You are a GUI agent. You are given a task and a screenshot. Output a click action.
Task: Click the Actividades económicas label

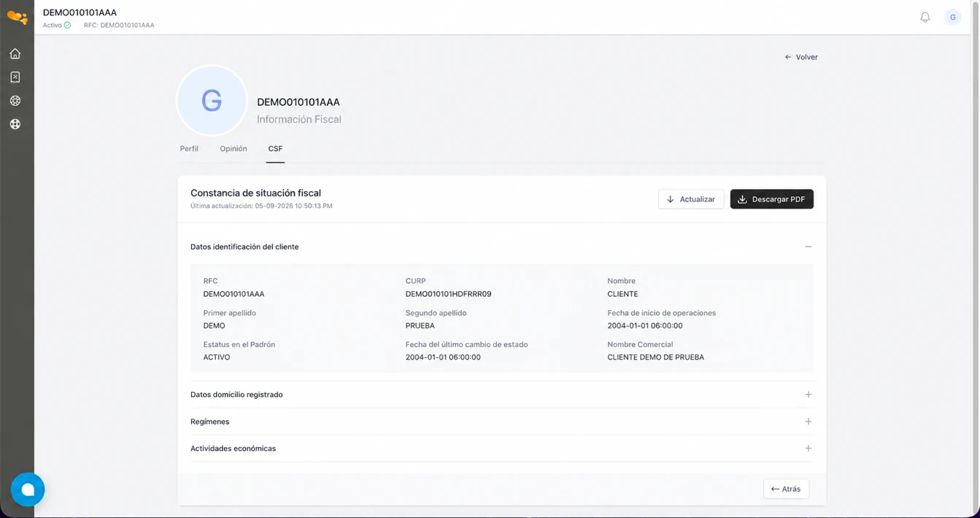(x=233, y=449)
